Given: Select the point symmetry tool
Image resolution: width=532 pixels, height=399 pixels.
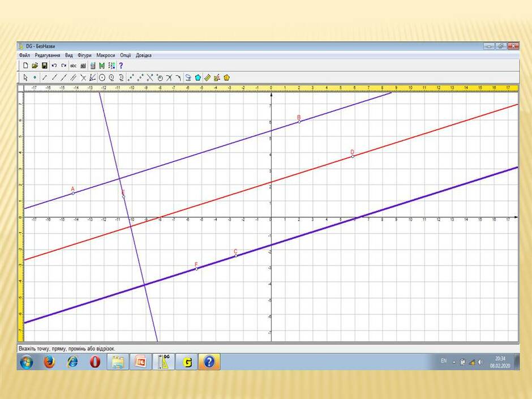Looking at the screenshot, I should 140,78.
